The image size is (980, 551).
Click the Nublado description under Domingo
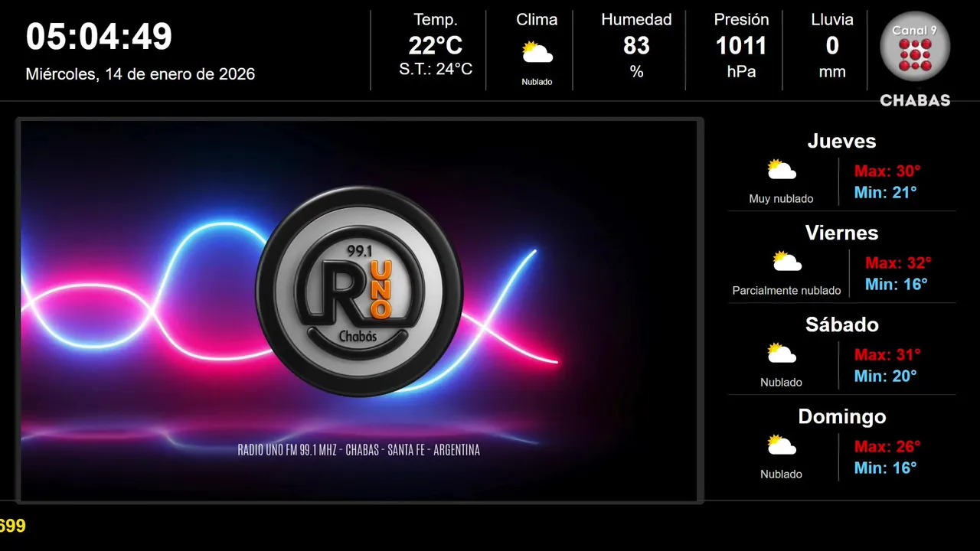coord(781,474)
